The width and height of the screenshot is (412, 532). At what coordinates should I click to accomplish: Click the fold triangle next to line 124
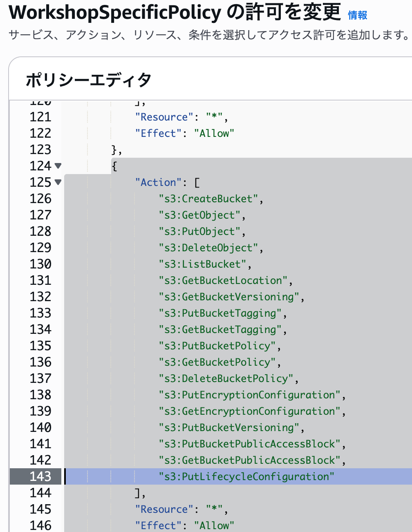58,166
